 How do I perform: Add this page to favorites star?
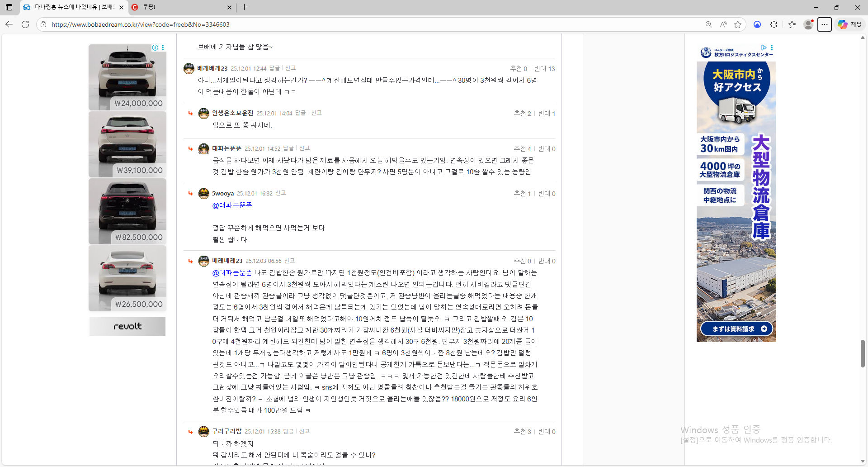[x=738, y=24]
